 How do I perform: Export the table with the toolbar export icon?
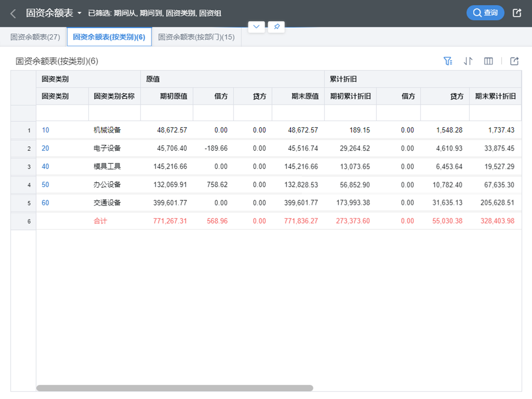pyautogui.click(x=514, y=61)
